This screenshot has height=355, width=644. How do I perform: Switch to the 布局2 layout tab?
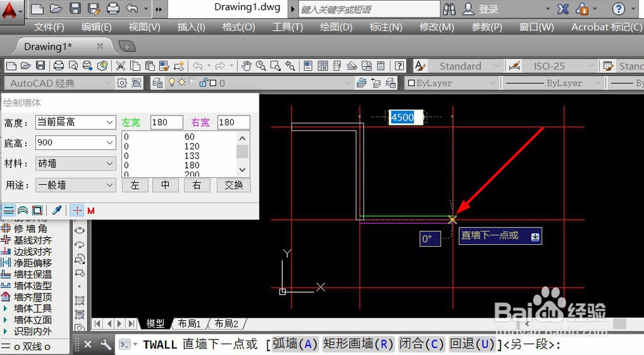(226, 324)
